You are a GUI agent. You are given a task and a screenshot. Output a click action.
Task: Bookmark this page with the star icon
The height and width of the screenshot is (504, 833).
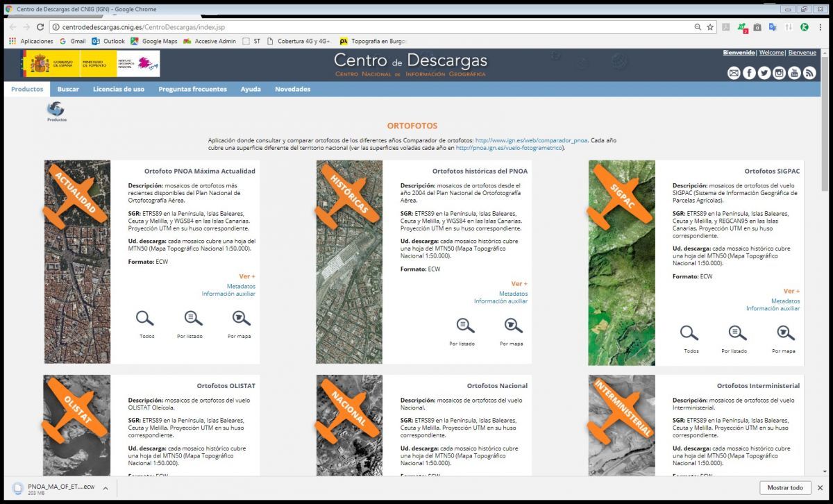pyautogui.click(x=710, y=27)
